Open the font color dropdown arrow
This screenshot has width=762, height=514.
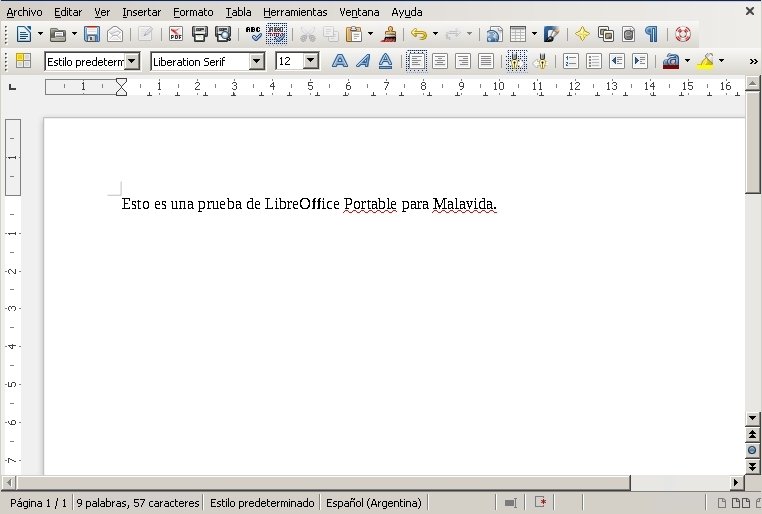[x=687, y=61]
